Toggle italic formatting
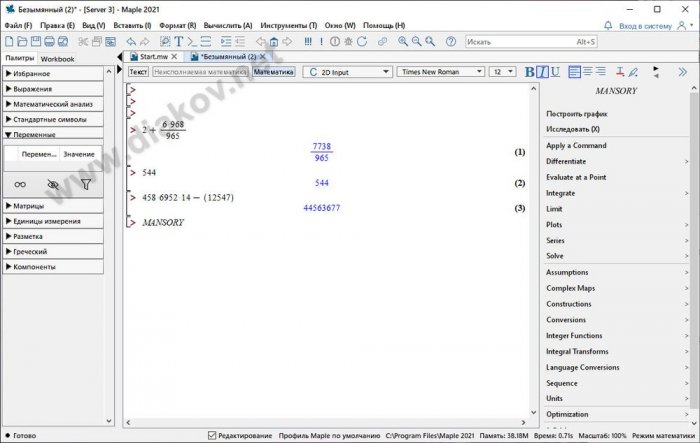Screen dimensions: 700x443 tap(542, 71)
